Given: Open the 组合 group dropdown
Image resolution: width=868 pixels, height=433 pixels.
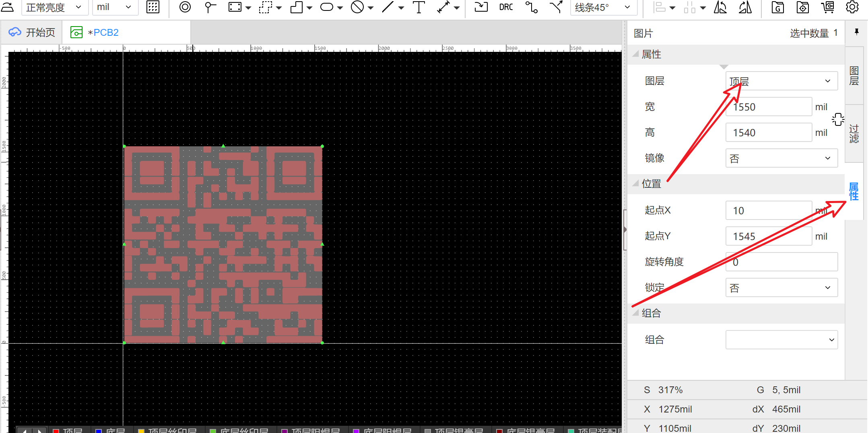Looking at the screenshot, I should pos(781,340).
